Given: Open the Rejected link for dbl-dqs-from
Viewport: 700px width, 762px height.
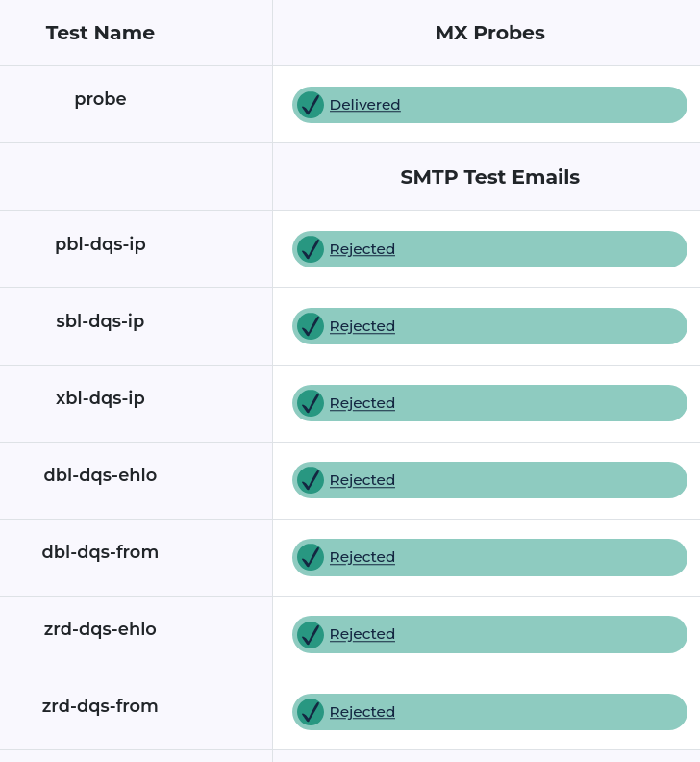Looking at the screenshot, I should (x=362, y=557).
